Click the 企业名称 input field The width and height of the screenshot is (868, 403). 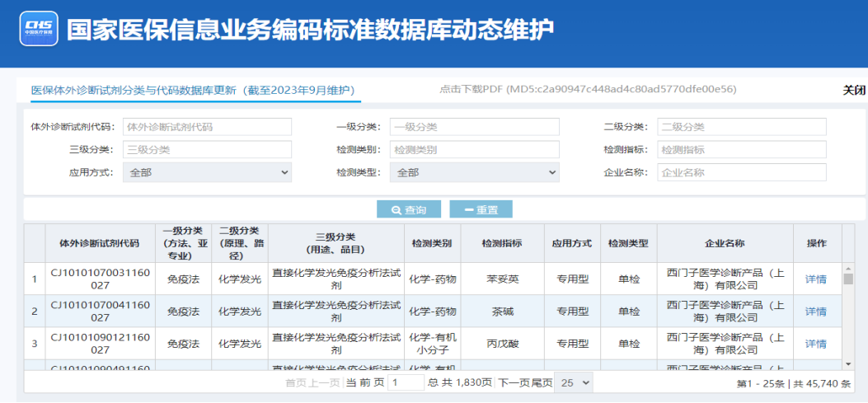741,172
